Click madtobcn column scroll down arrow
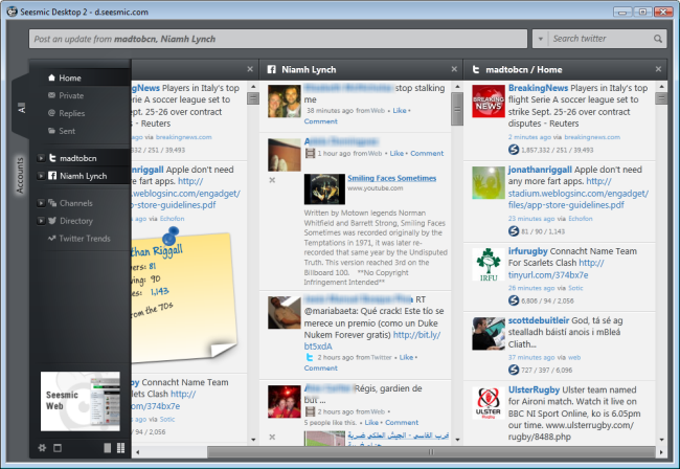This screenshot has width=680, height=469. [661, 439]
